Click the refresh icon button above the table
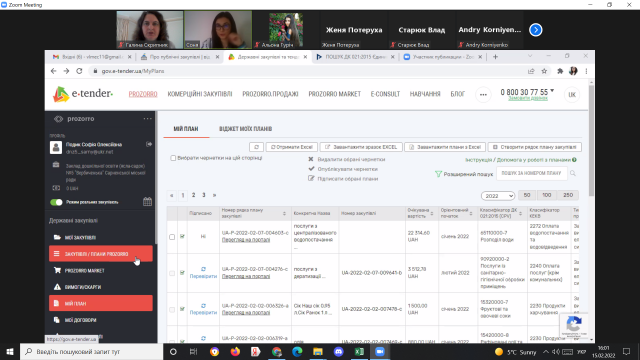 (x=256, y=147)
